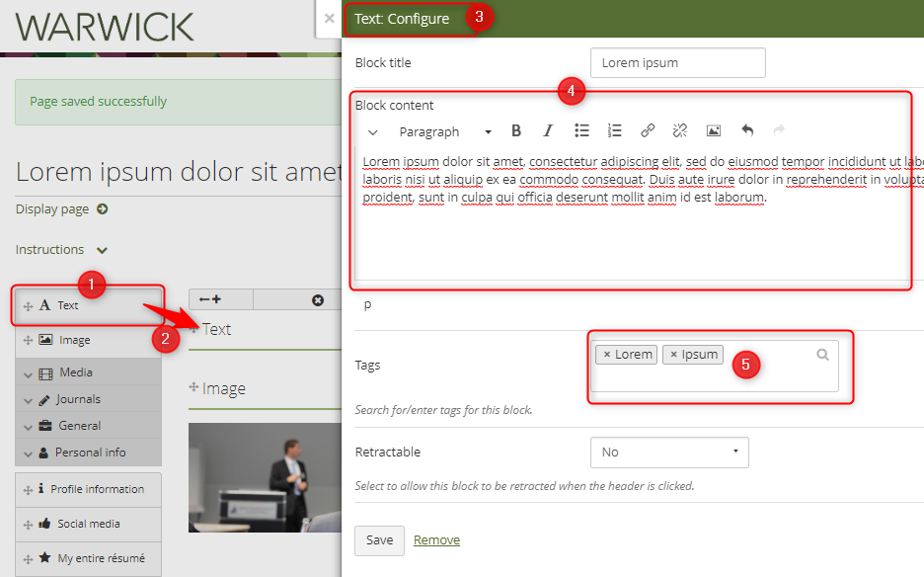Open the insert image tool
924x577 pixels.
(714, 131)
